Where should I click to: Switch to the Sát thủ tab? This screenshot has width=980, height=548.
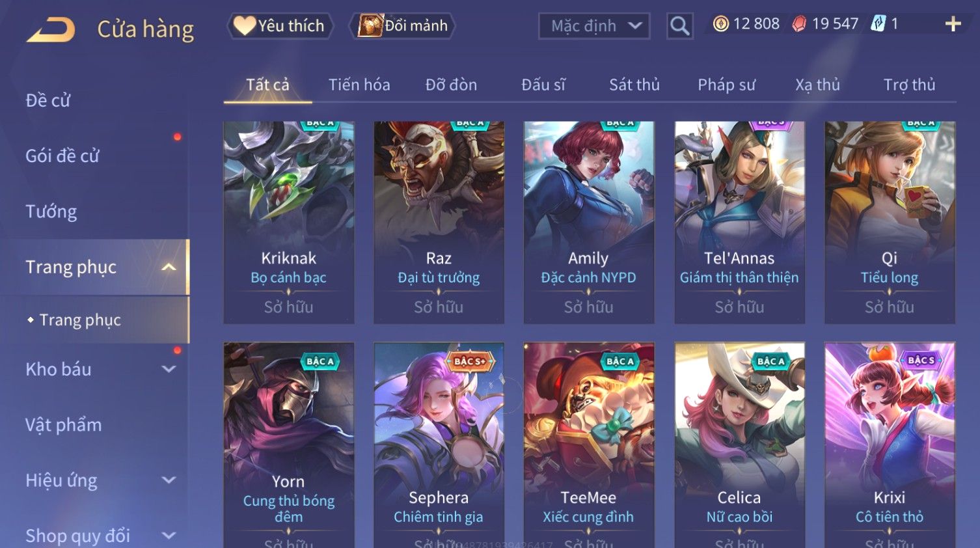[x=634, y=85]
